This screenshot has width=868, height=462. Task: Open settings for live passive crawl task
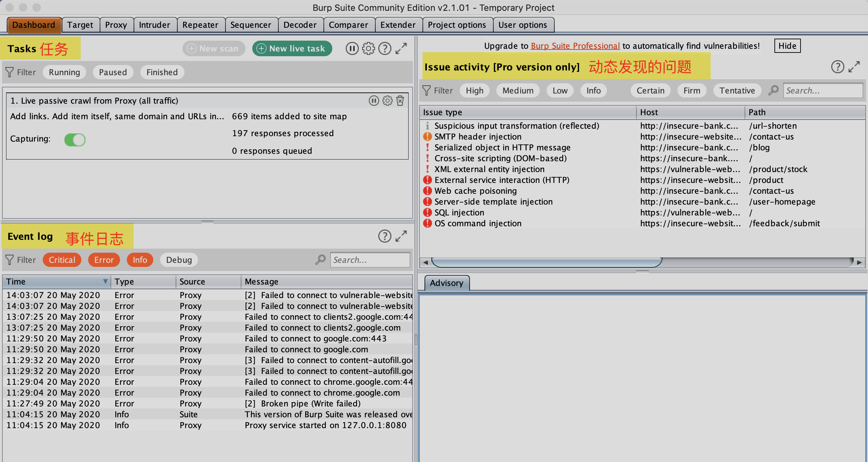387,101
